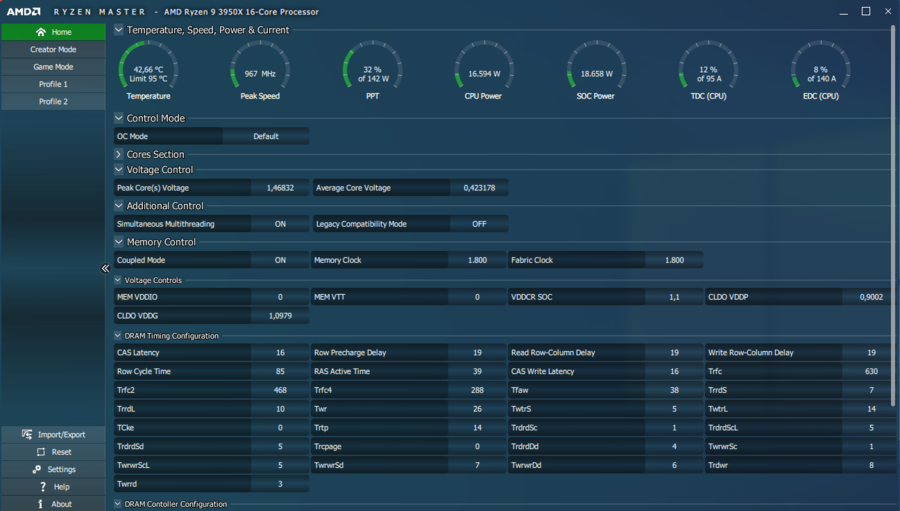Click the CAS Latency value 16

click(280, 353)
